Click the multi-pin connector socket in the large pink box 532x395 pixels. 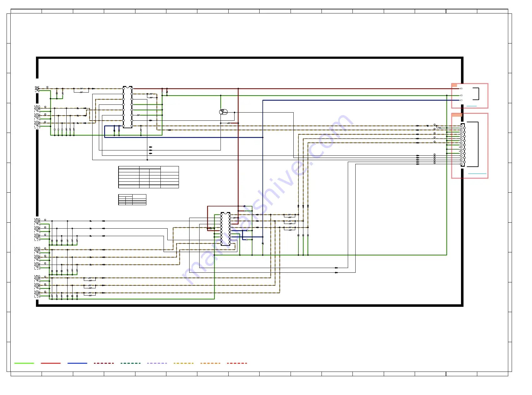[463, 145]
